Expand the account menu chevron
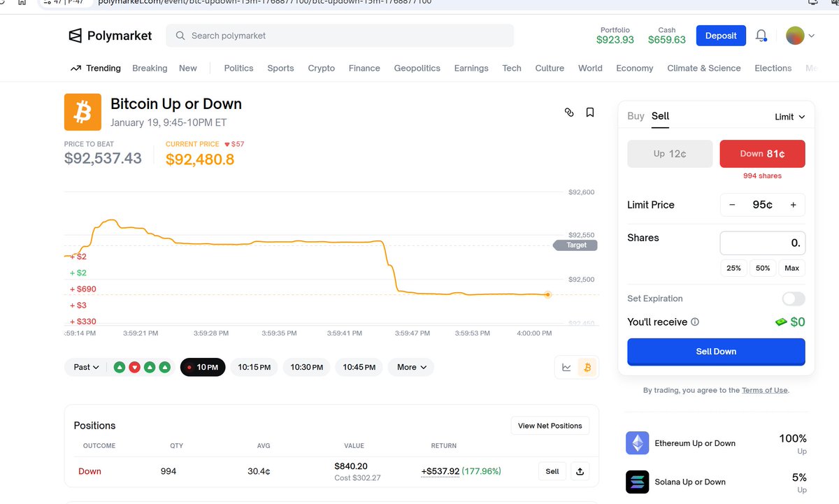The width and height of the screenshot is (839, 504). (812, 36)
